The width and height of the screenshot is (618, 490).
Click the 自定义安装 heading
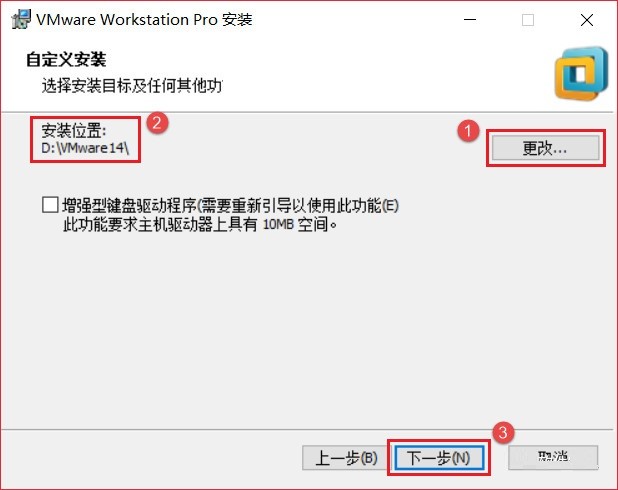[66, 60]
